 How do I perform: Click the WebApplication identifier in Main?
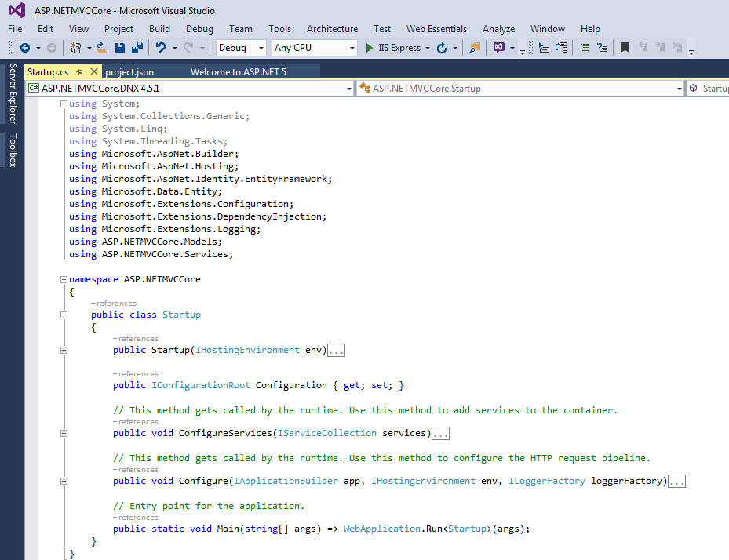coord(382,529)
